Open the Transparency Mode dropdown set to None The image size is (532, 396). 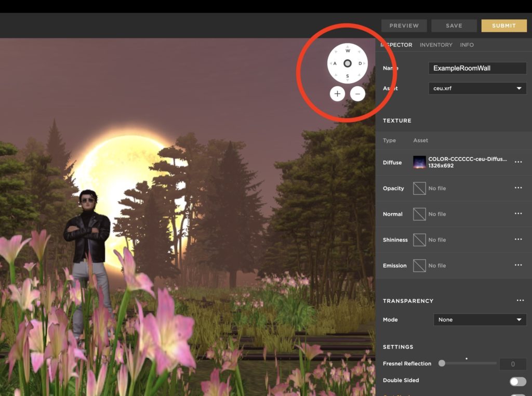[479, 320]
